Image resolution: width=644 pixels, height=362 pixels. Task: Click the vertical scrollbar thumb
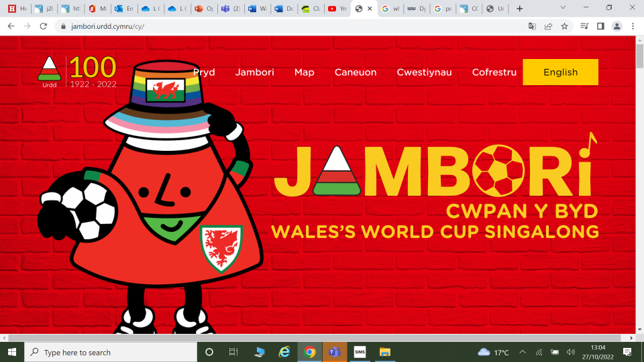pyautogui.click(x=639, y=56)
